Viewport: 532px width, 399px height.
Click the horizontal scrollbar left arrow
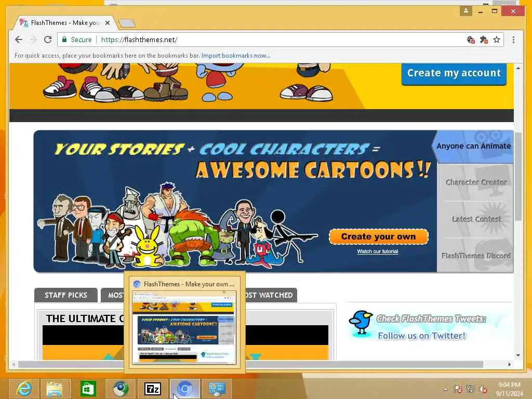coord(14,364)
